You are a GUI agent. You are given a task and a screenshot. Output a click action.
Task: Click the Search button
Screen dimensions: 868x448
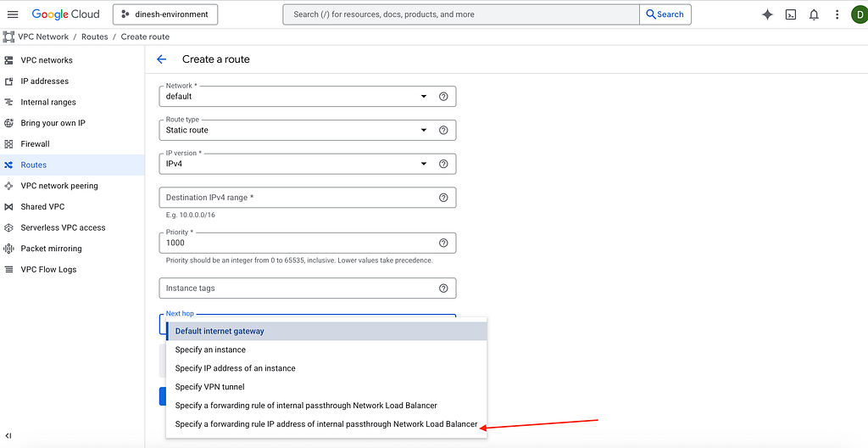pos(665,14)
